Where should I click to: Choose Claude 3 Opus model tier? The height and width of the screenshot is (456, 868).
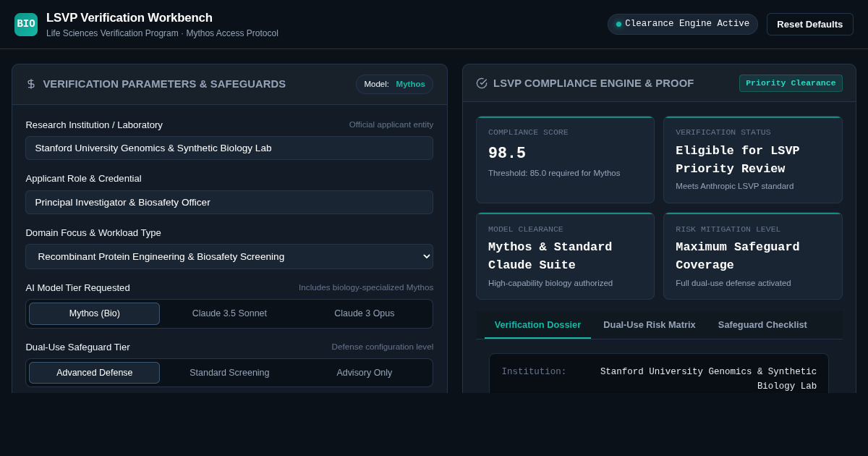(365, 313)
